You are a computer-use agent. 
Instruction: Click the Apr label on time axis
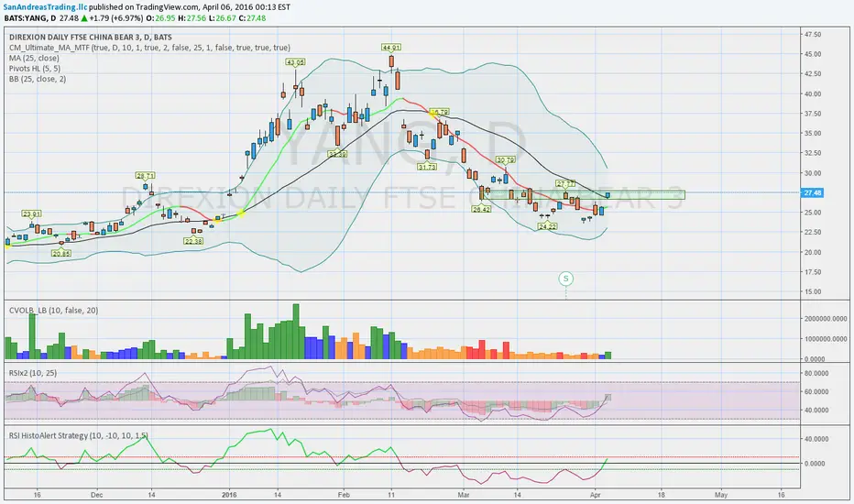click(x=596, y=495)
